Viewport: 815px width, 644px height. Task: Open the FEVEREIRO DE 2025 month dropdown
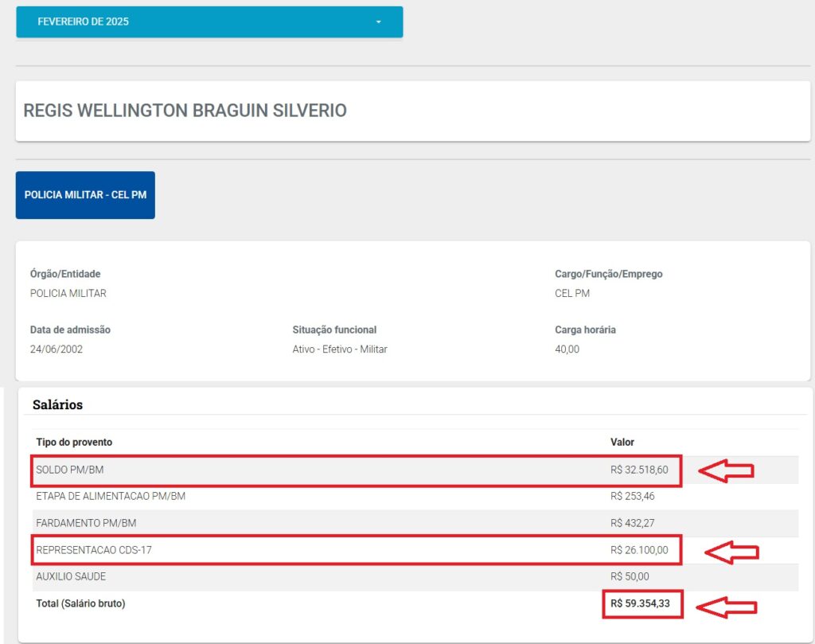209,21
